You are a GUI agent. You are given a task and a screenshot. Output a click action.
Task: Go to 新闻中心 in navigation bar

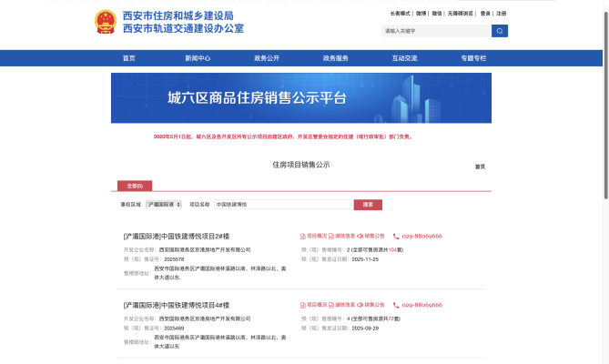[x=198, y=58]
